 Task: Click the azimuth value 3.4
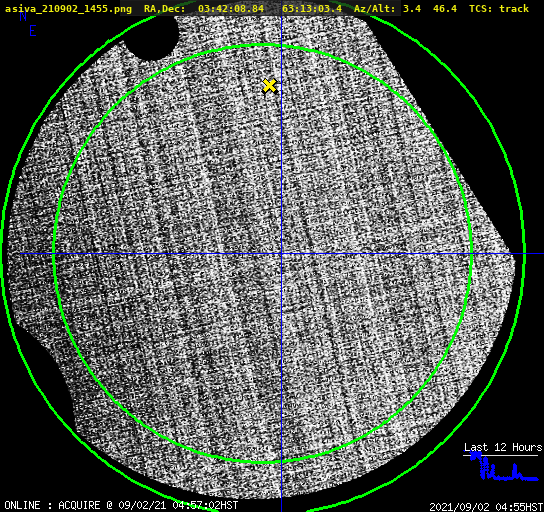point(412,8)
